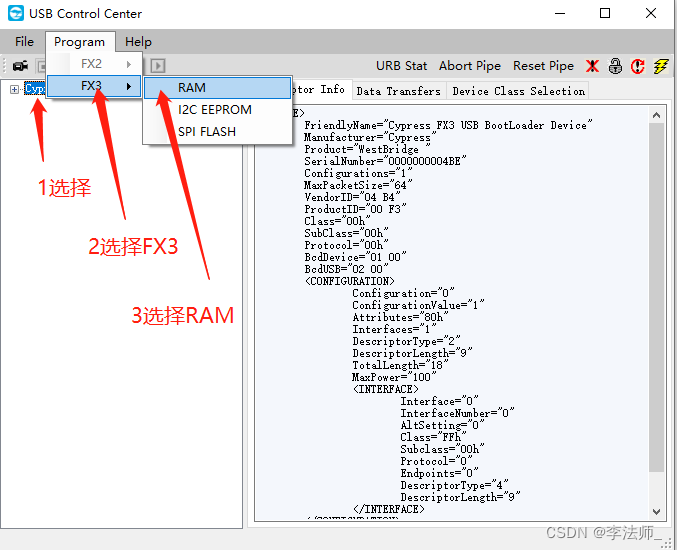Select the FX3 menu entry

(94, 86)
